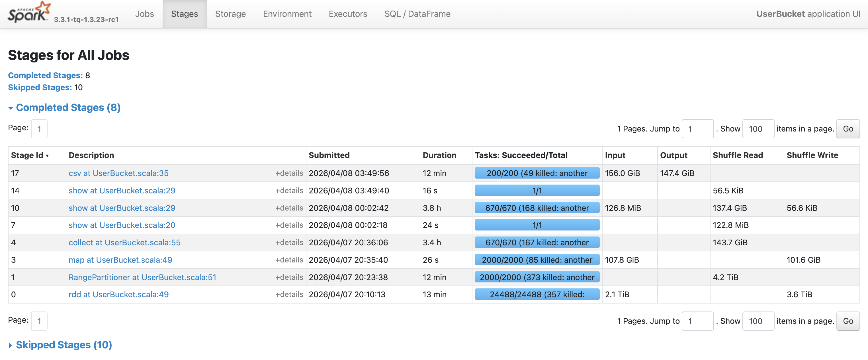Image resolution: width=868 pixels, height=360 pixels.
Task: Sort by the Duration column header
Action: pos(439,155)
